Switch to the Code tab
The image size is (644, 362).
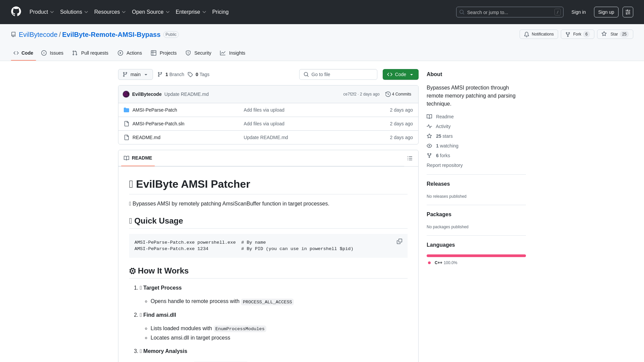coord(23,53)
